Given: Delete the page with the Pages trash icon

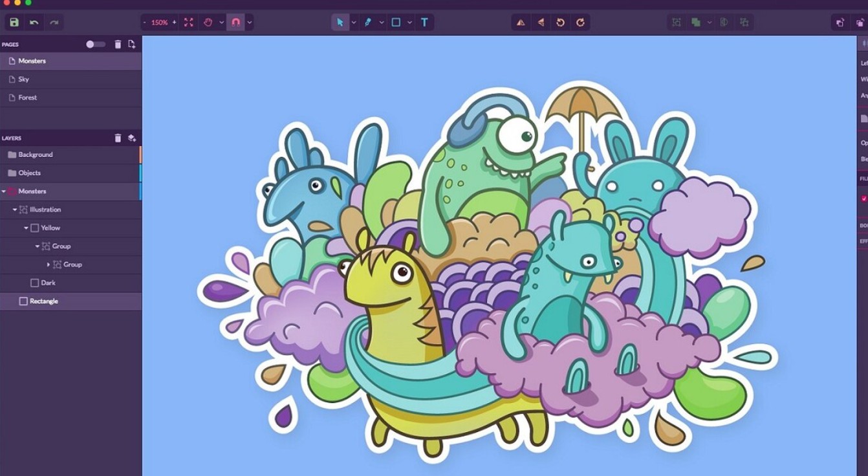Looking at the screenshot, I should [118, 44].
